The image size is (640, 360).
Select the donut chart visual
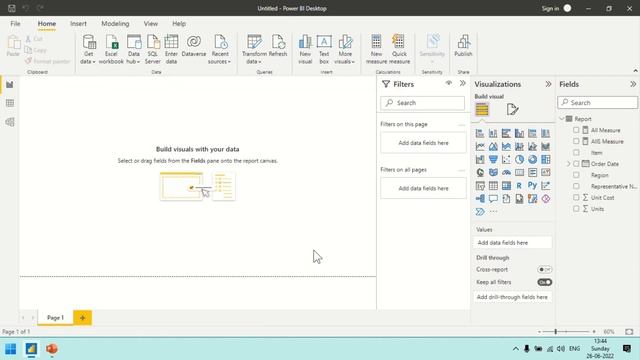(x=532, y=159)
